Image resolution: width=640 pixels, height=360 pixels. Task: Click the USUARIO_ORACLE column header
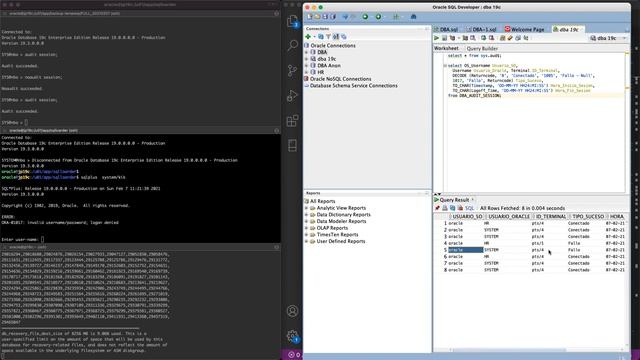point(509,217)
